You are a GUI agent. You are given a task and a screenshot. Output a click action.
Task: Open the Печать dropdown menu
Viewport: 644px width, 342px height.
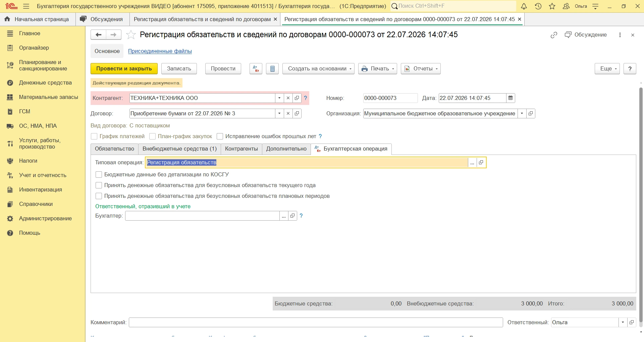coord(378,69)
